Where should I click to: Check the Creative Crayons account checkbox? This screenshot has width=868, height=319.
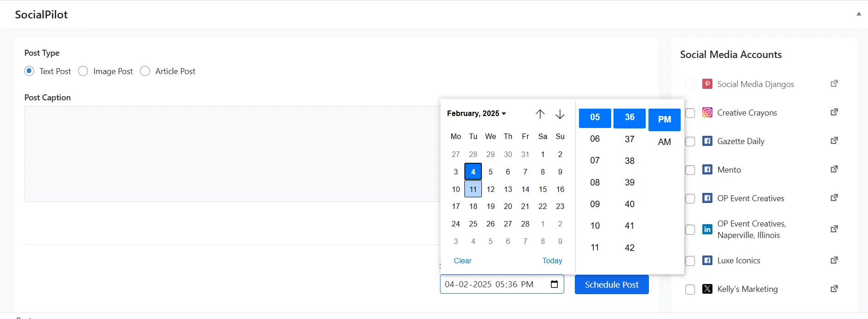point(690,113)
